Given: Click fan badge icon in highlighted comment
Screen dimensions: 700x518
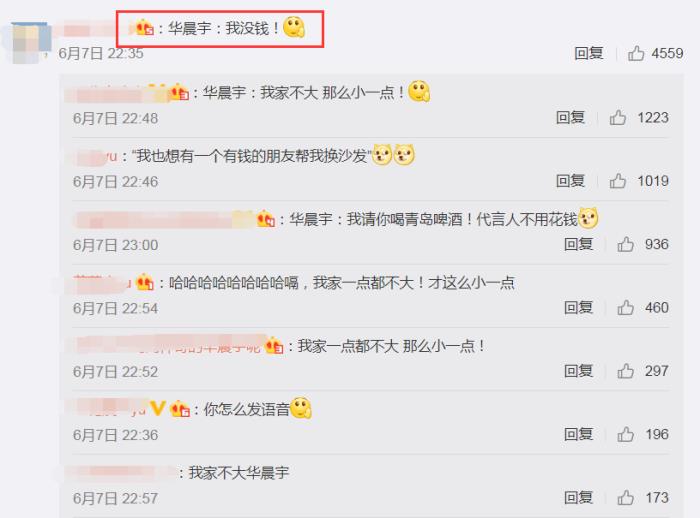Looking at the screenshot, I should (x=145, y=28).
